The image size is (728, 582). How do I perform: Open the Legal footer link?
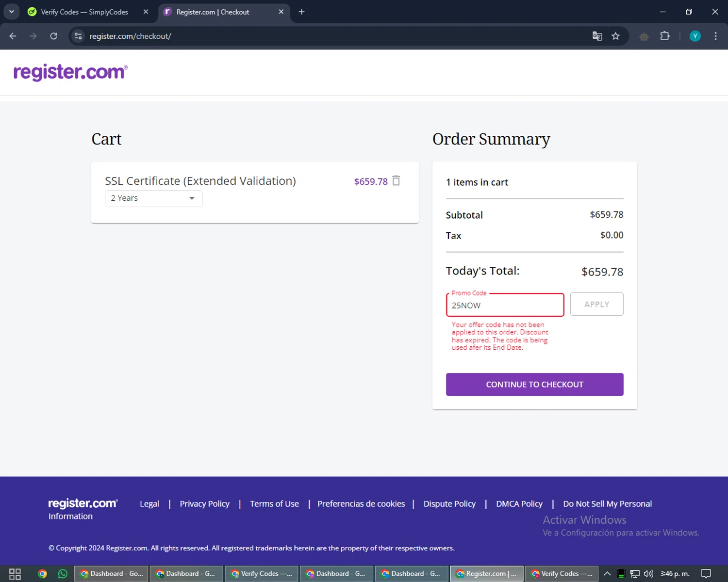(x=149, y=504)
